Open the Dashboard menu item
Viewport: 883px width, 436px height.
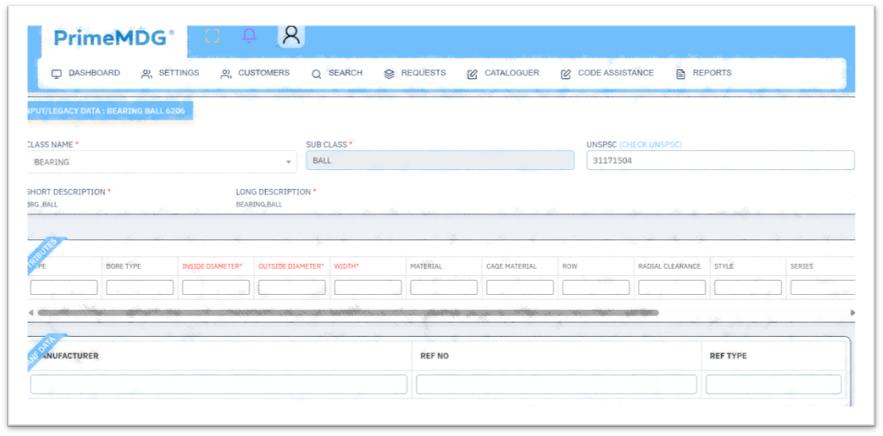click(x=86, y=73)
